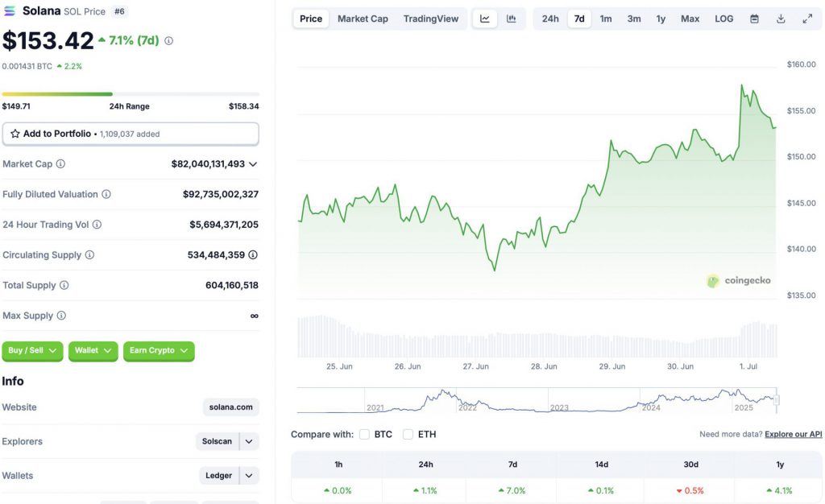Select the 1m time range
The height and width of the screenshot is (504, 825).
point(606,19)
